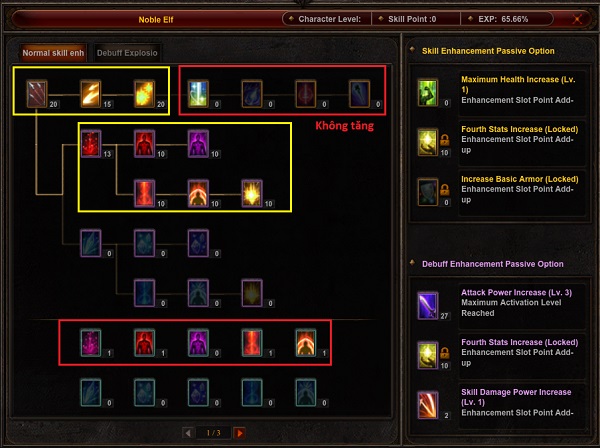Click the Fourth Stats Increase lock under Skill Enhancement
This screenshot has width=600, height=448.
click(x=445, y=140)
